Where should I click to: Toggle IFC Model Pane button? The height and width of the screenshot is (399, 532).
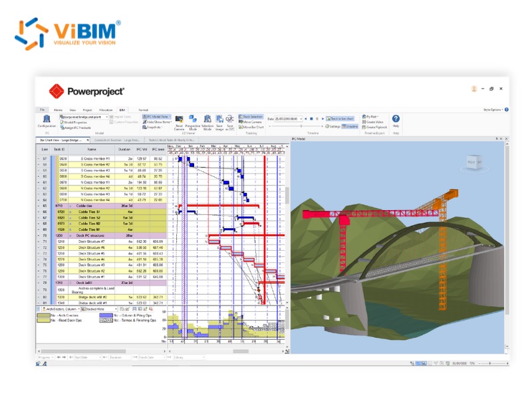pyautogui.click(x=156, y=117)
